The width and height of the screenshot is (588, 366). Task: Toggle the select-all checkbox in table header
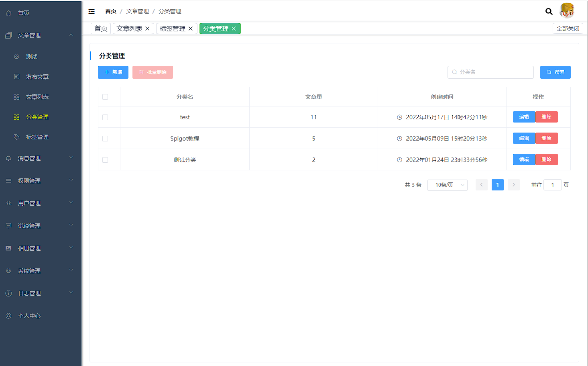(105, 97)
